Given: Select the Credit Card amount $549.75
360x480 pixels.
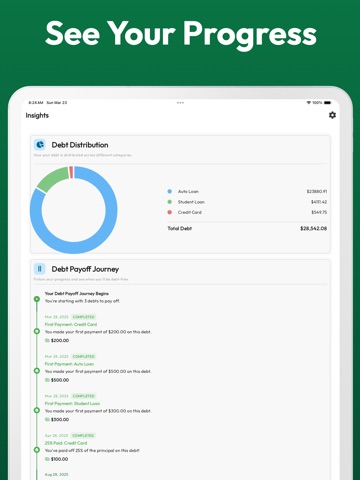Looking at the screenshot, I should pyautogui.click(x=319, y=212).
